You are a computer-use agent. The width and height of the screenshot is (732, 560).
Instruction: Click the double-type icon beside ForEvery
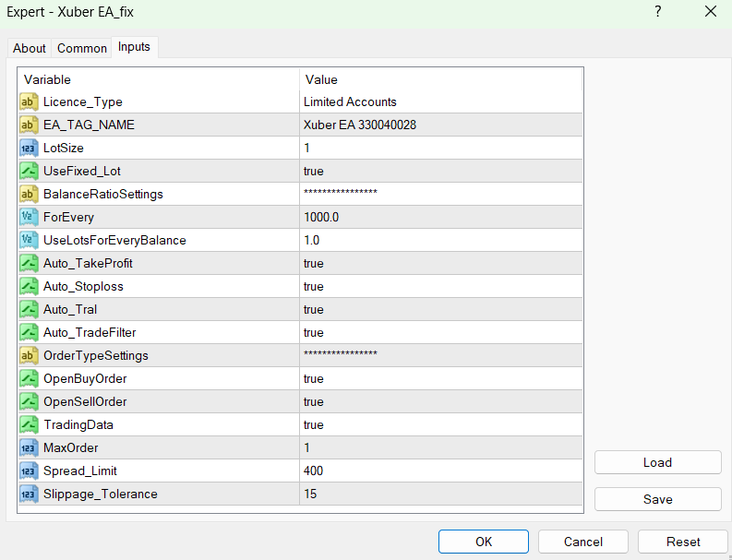pyautogui.click(x=29, y=217)
